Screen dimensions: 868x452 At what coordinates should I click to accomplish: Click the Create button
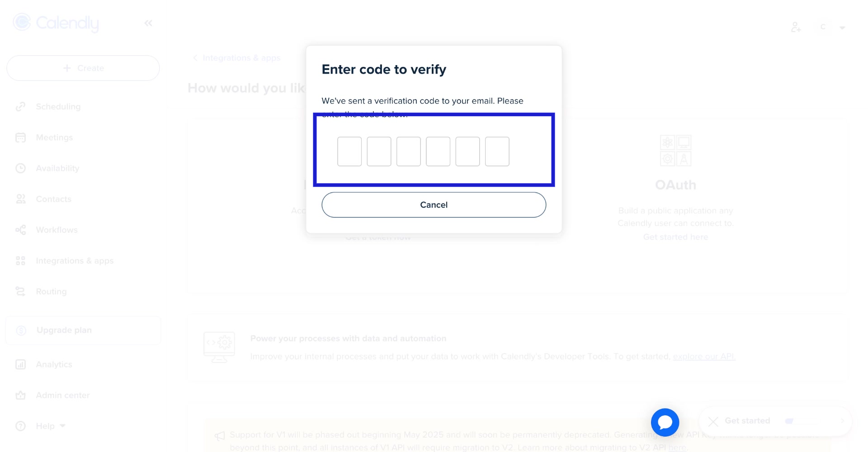pos(83,68)
